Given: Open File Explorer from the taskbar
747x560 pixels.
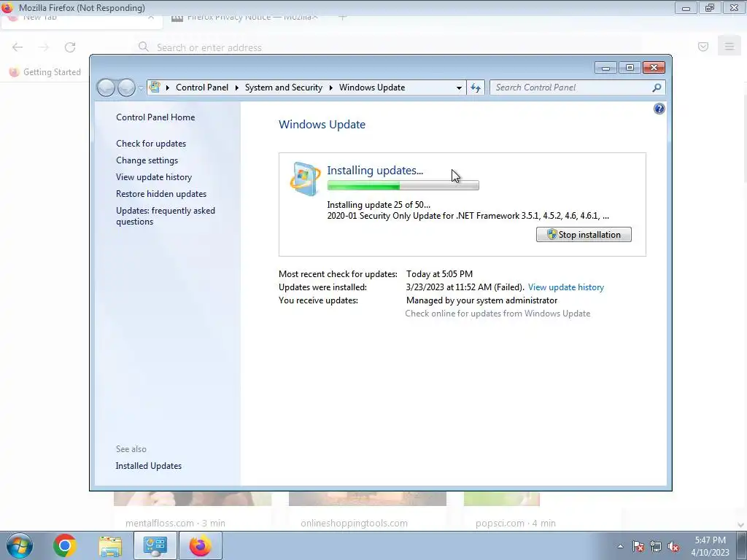Looking at the screenshot, I should point(110,546).
